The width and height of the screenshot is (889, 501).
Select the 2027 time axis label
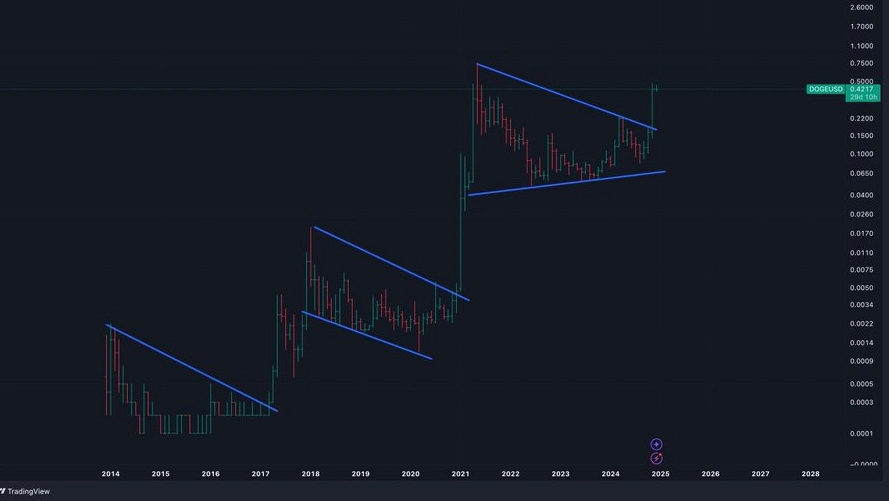760,474
